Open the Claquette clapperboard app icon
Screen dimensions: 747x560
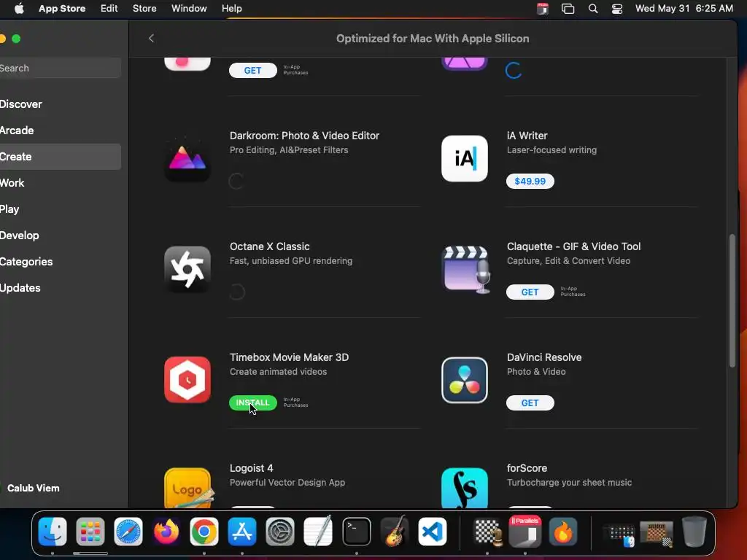click(466, 269)
